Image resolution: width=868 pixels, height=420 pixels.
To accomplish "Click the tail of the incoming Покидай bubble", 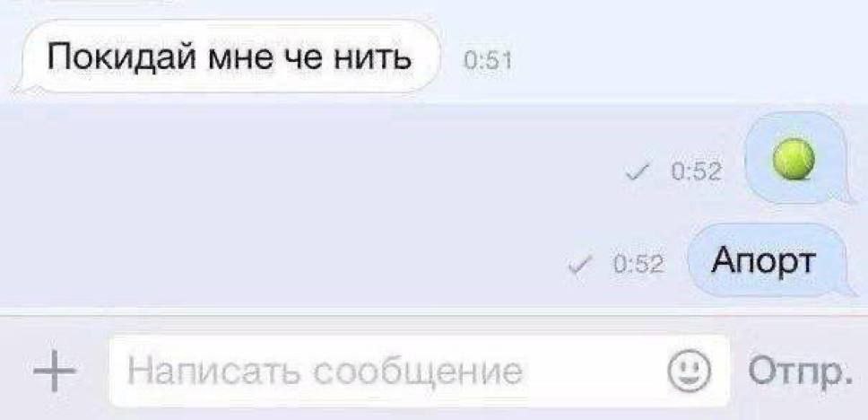I will [x=23, y=84].
